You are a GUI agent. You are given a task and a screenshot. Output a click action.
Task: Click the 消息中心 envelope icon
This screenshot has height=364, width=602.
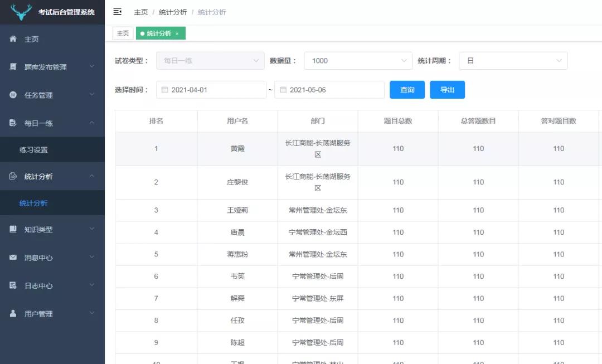(13, 258)
